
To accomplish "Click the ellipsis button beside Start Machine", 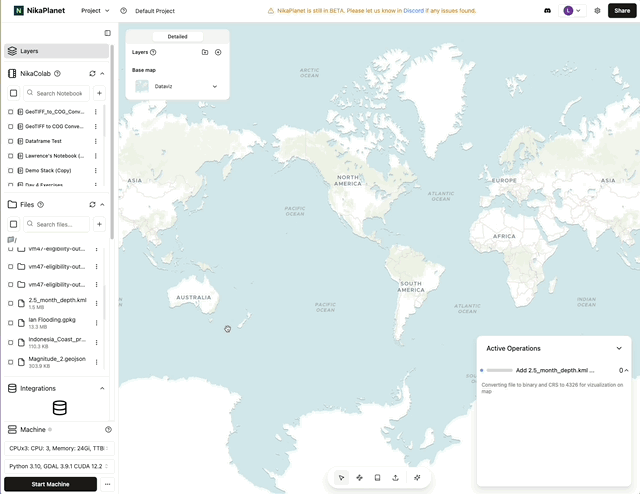I will [x=107, y=484].
